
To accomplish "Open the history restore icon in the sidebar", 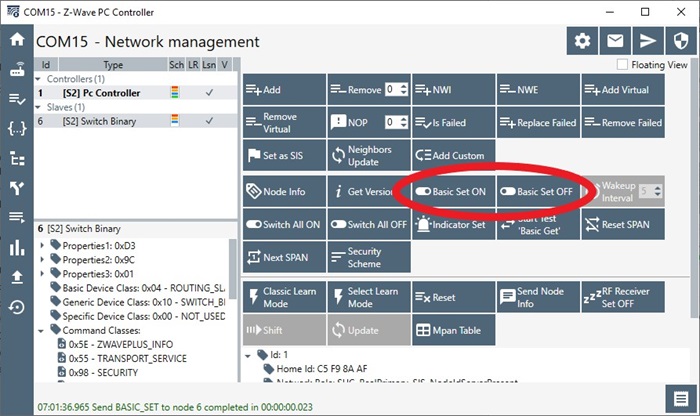I will (x=17, y=307).
